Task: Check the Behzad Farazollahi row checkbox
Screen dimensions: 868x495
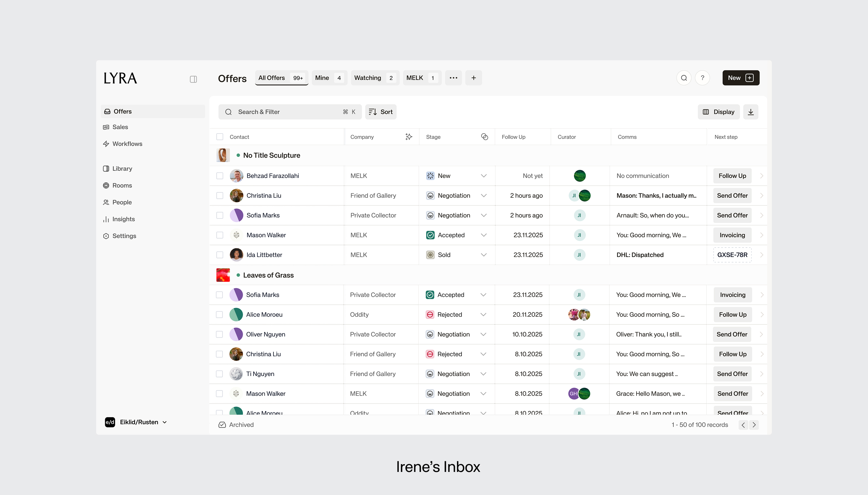Action: tap(220, 176)
